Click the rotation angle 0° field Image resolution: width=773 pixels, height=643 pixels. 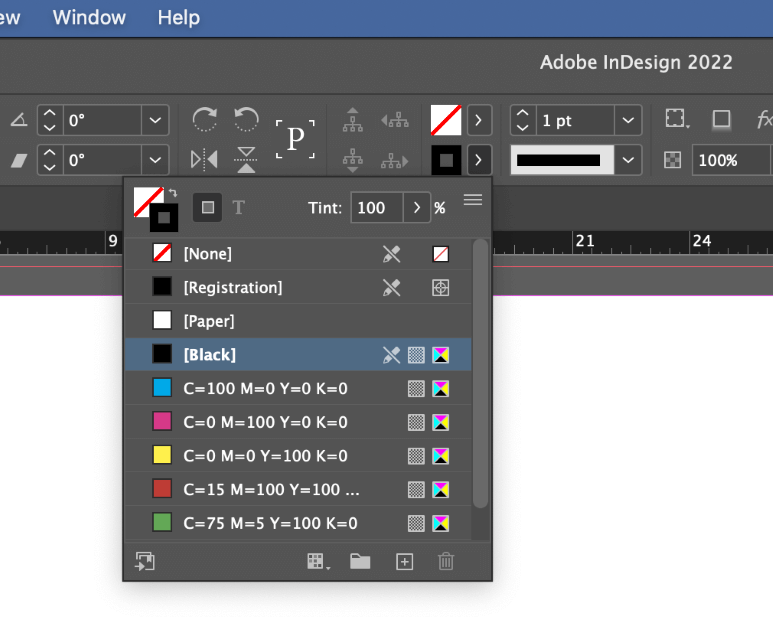click(102, 120)
